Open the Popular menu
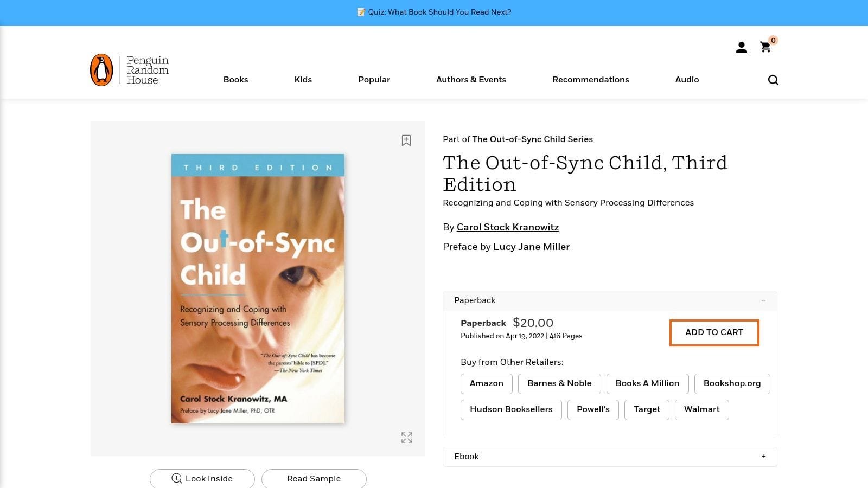868x488 pixels. pyautogui.click(x=374, y=80)
